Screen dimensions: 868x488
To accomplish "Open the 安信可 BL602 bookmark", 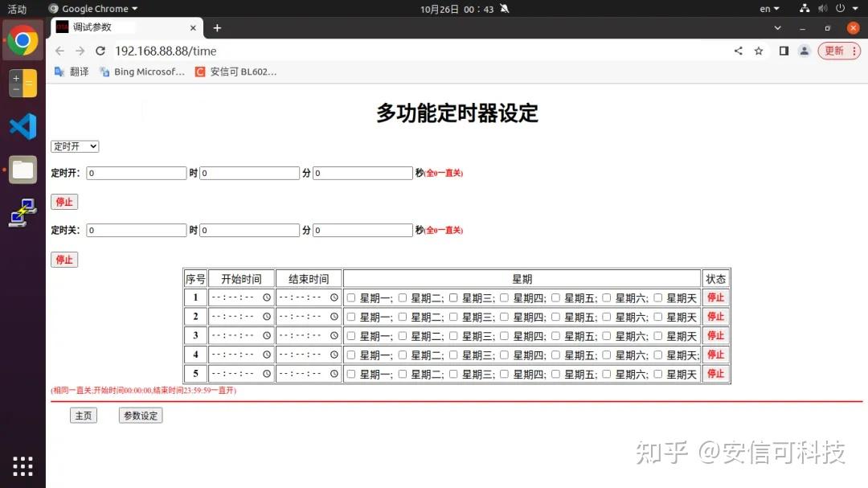I will pyautogui.click(x=235, y=72).
